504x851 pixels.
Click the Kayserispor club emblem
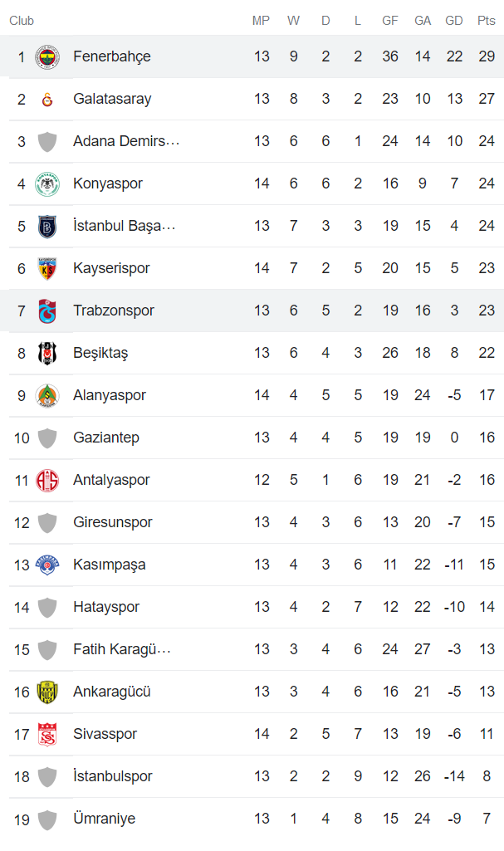click(x=48, y=267)
